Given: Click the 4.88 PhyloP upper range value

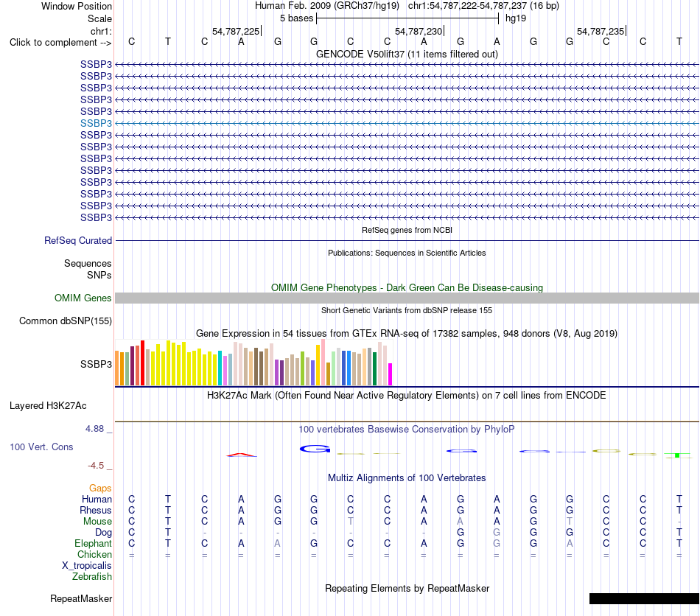Looking at the screenshot, I should click(x=94, y=429).
